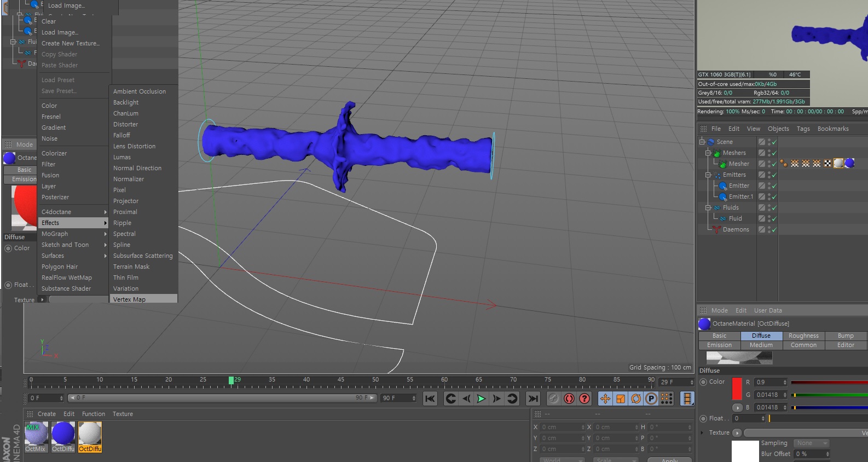Toggle autokeying red circle icon
The width and height of the screenshot is (868, 462).
tap(569, 399)
